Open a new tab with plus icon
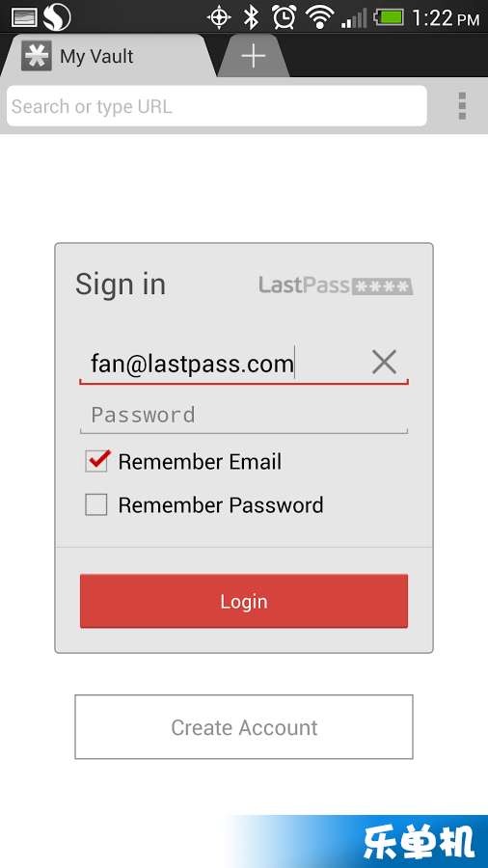The image size is (488, 868). pyautogui.click(x=254, y=56)
